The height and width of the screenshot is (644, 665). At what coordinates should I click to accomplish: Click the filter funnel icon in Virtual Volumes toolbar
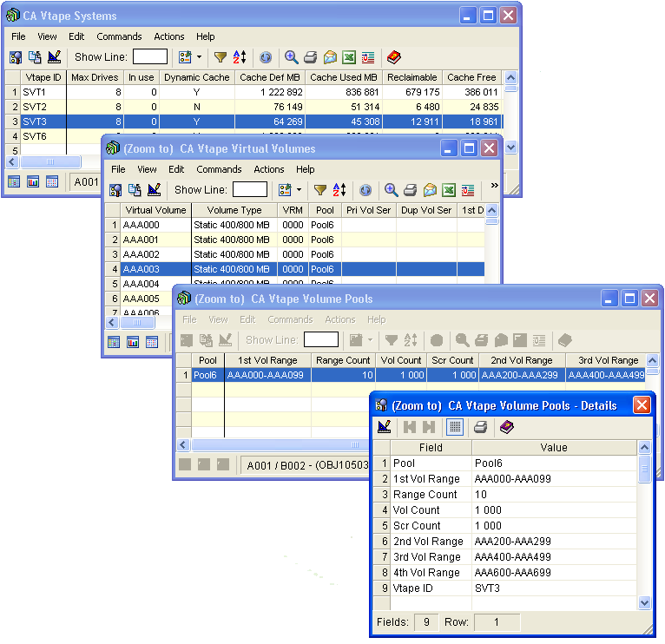point(320,190)
